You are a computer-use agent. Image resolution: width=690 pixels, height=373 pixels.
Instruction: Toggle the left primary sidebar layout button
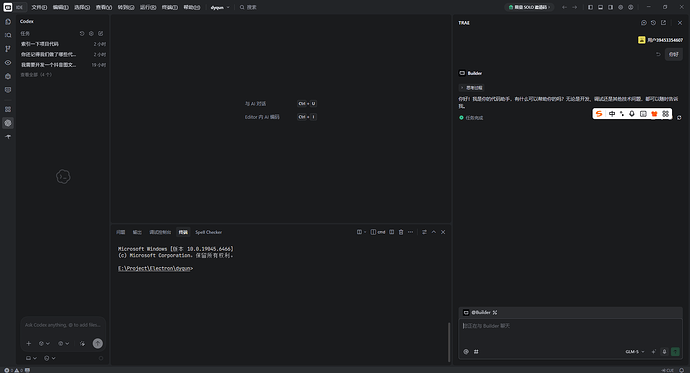pos(591,7)
